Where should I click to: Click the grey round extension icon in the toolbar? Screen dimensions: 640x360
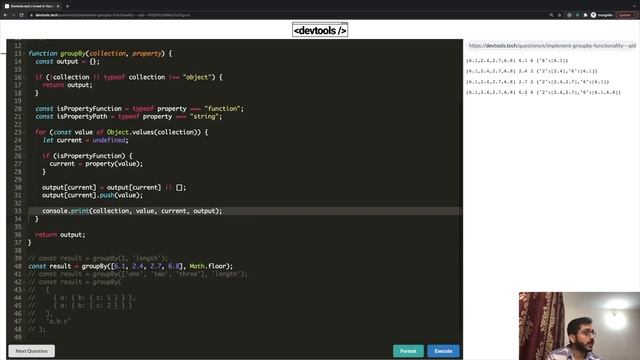tap(569, 15)
